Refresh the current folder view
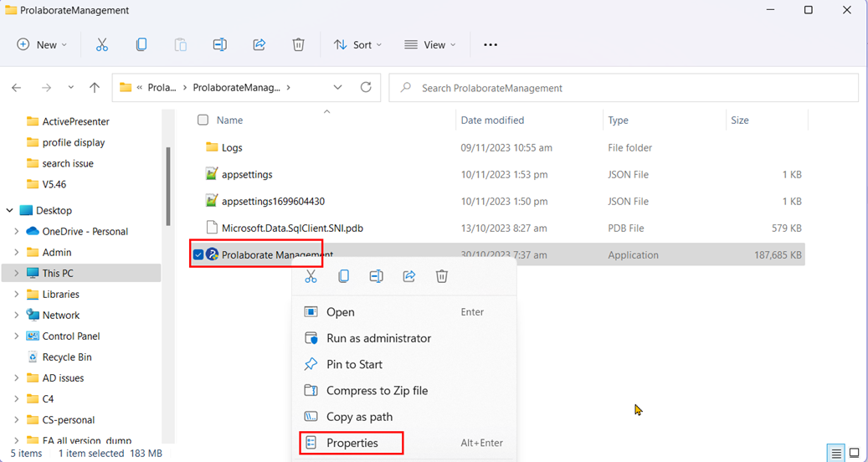This screenshot has height=462, width=868. 365,87
